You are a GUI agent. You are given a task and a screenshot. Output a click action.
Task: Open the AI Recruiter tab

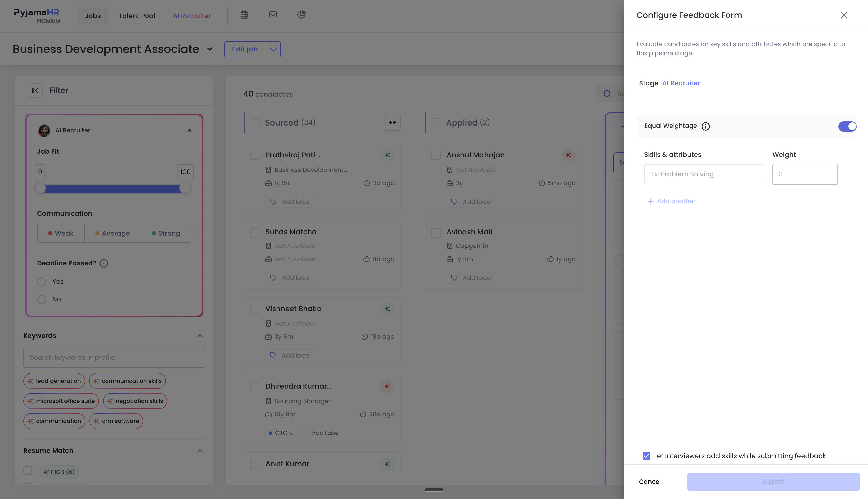click(192, 16)
